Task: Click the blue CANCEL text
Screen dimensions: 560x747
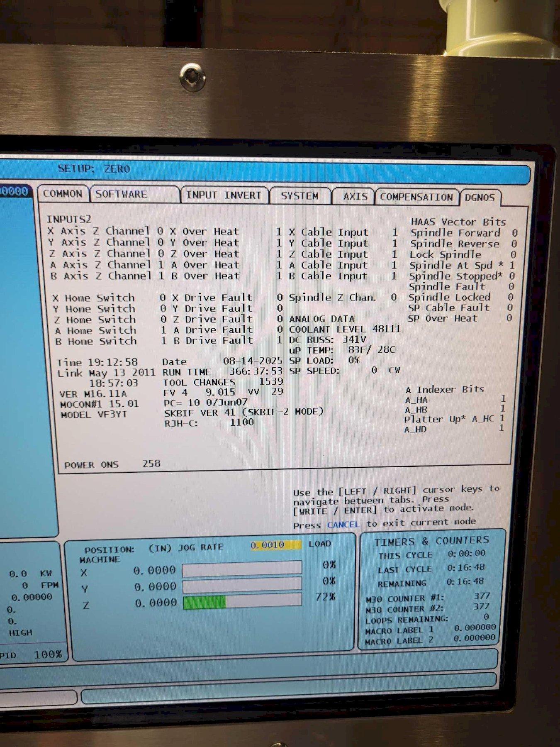Action: (x=343, y=525)
